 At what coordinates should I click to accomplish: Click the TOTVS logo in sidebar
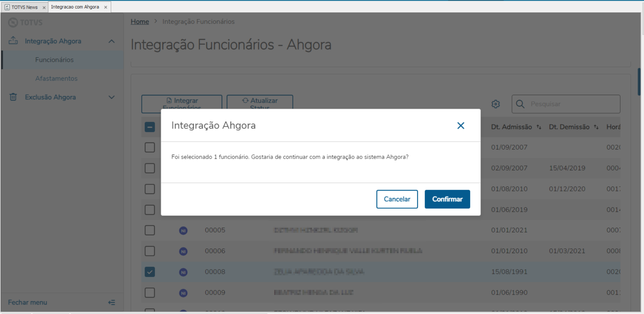[25, 22]
